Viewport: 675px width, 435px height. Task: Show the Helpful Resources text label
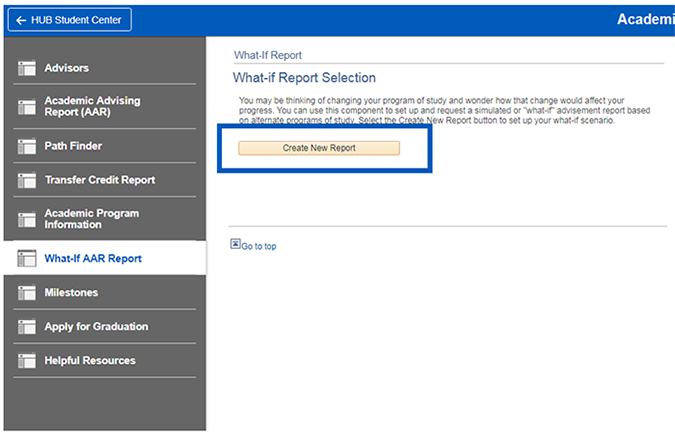tap(90, 361)
